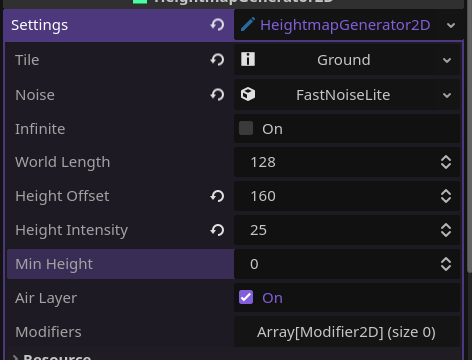Click the Settings property label
Screen dimensions: 472x360
point(39,25)
